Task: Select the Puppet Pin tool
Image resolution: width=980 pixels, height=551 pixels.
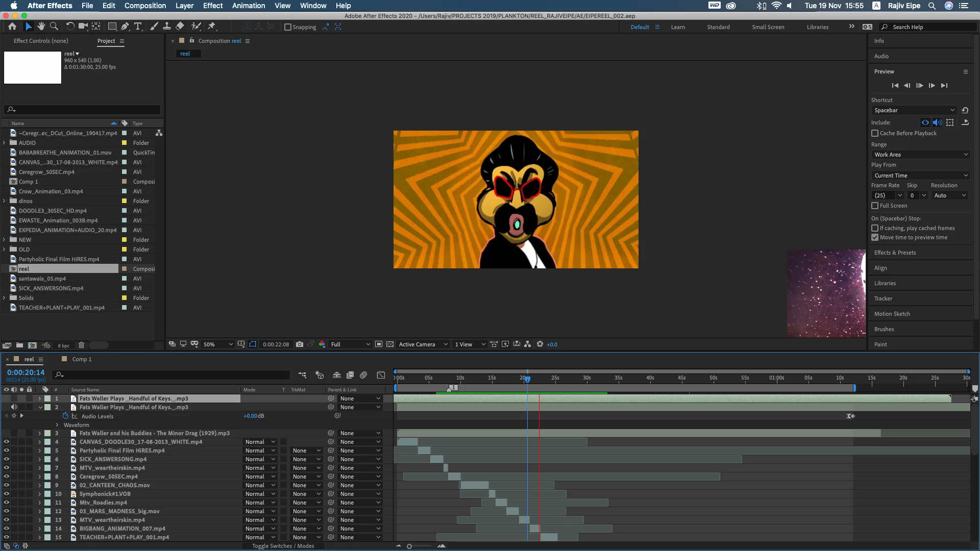Action: 211,27
